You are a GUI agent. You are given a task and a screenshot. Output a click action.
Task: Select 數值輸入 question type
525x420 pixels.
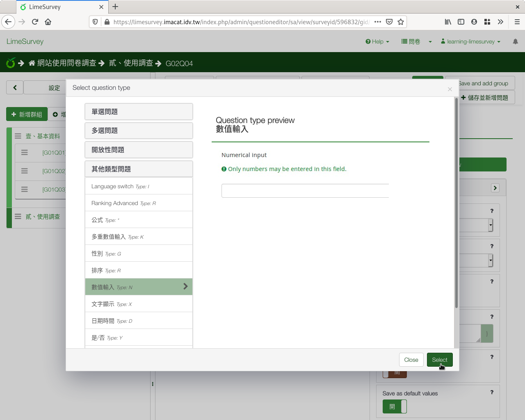(139, 287)
